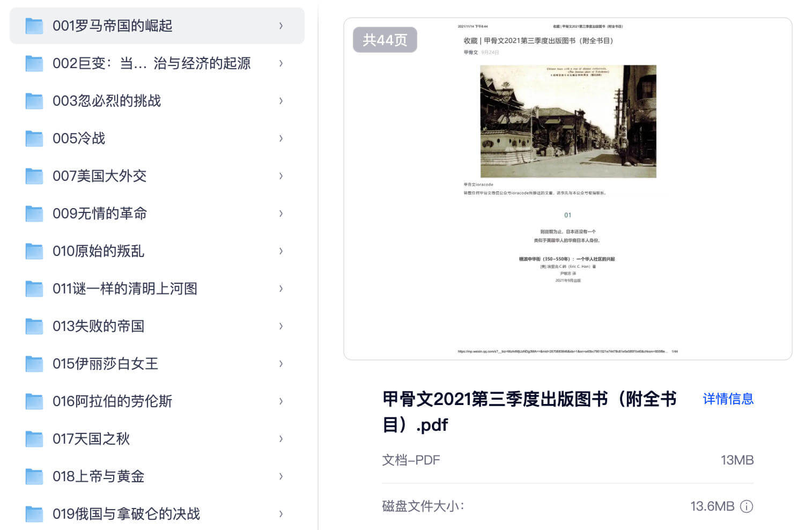Click the 共44页 page count badge
This screenshot has width=812, height=530.
385,40
